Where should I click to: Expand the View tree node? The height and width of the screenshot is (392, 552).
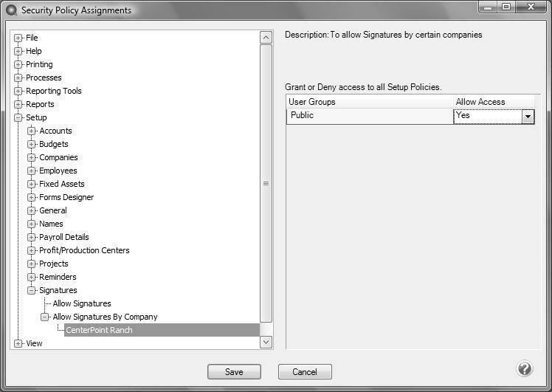(x=18, y=343)
